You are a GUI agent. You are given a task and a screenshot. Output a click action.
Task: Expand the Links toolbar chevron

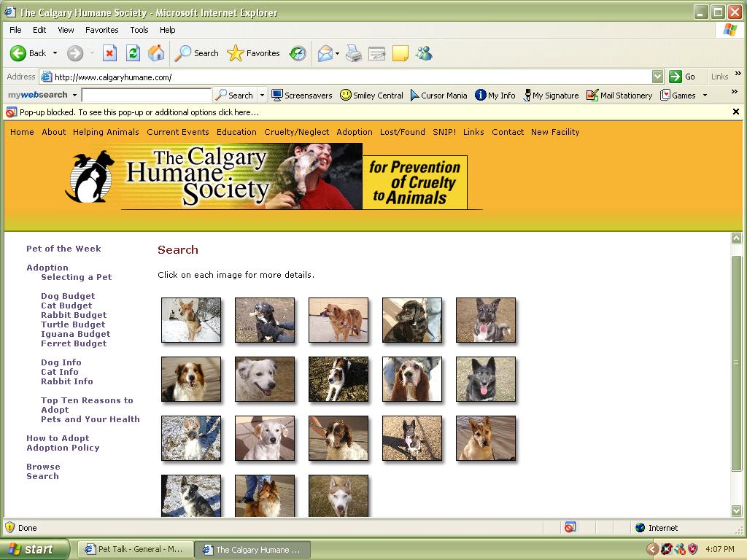[738, 74]
